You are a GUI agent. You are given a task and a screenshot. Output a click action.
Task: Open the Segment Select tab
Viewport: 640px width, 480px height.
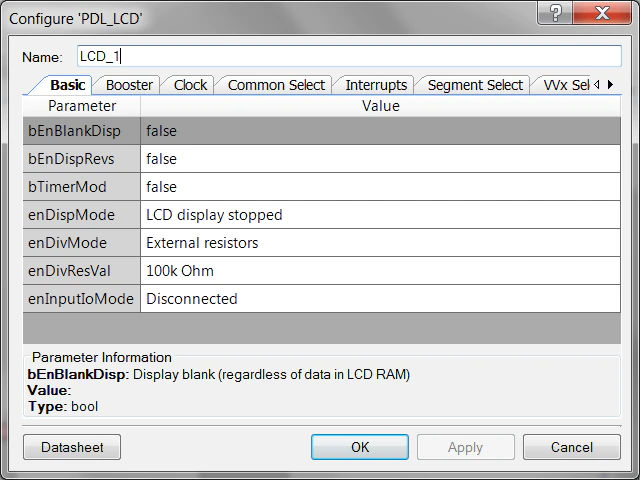[475, 85]
